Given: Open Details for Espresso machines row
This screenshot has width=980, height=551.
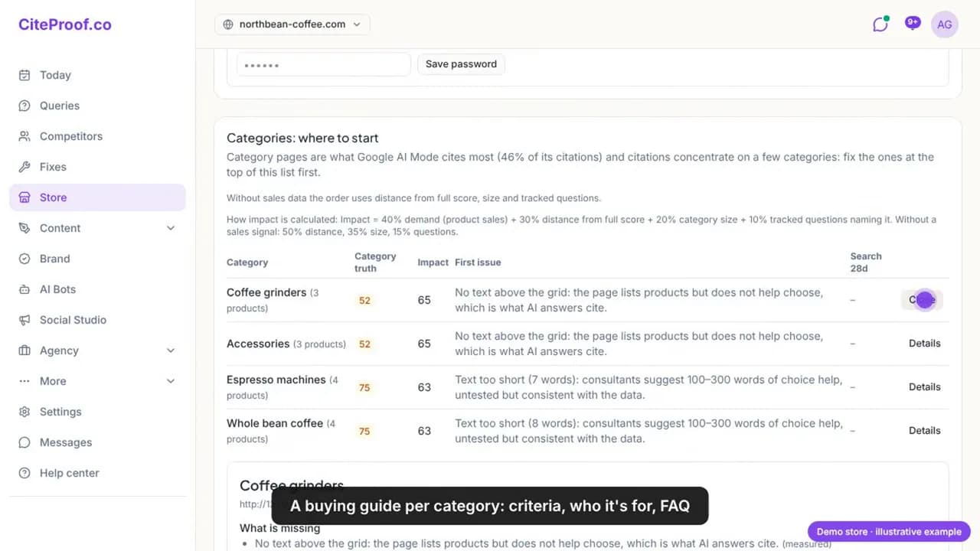Looking at the screenshot, I should 924,387.
